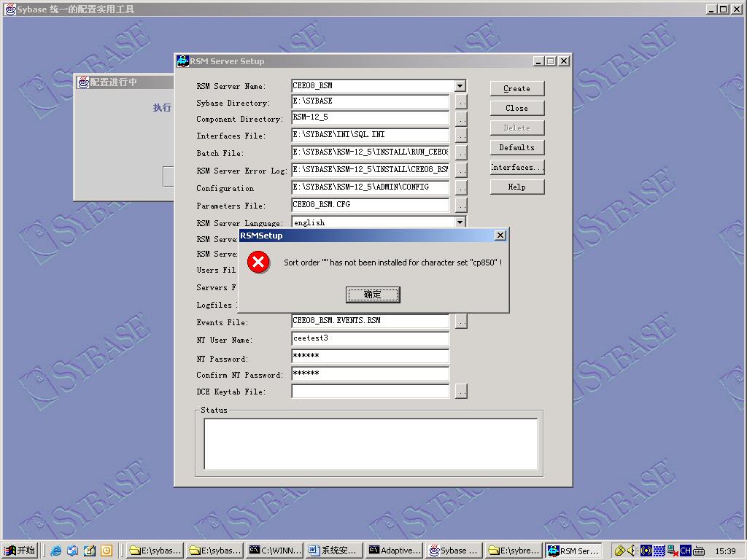Click the Start button on taskbar

tap(20, 551)
